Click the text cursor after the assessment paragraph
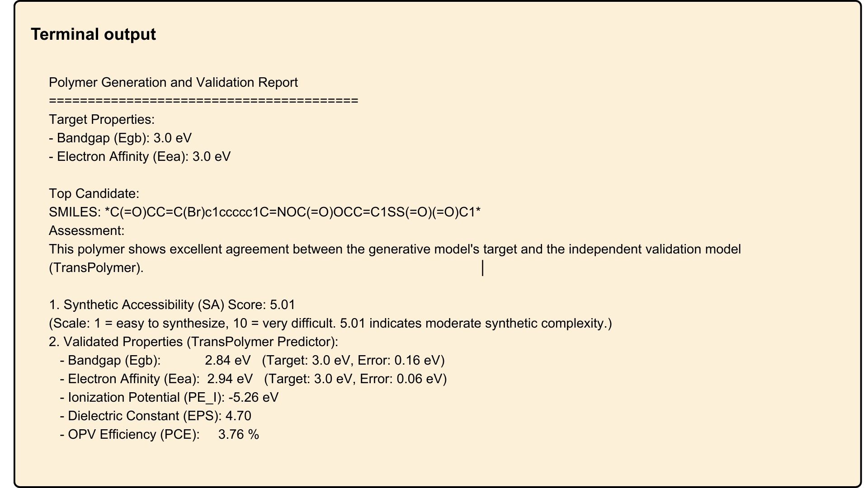The height and width of the screenshot is (488, 868). [483, 268]
